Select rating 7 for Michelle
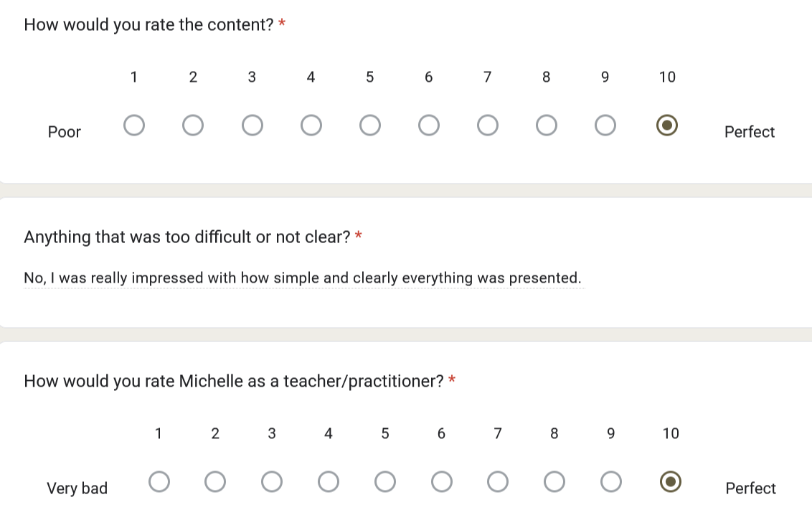 pos(498,482)
